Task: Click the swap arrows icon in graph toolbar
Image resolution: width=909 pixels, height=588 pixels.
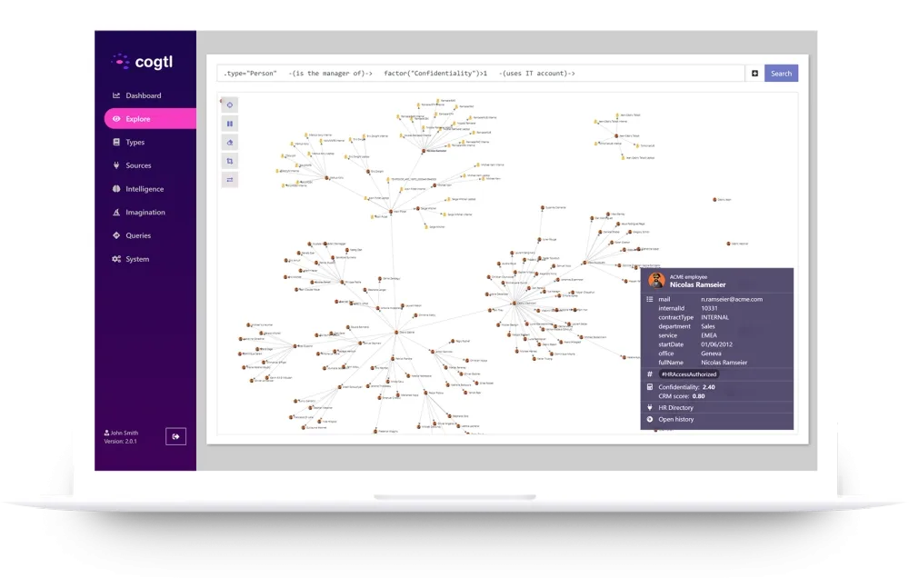Action: click(230, 180)
